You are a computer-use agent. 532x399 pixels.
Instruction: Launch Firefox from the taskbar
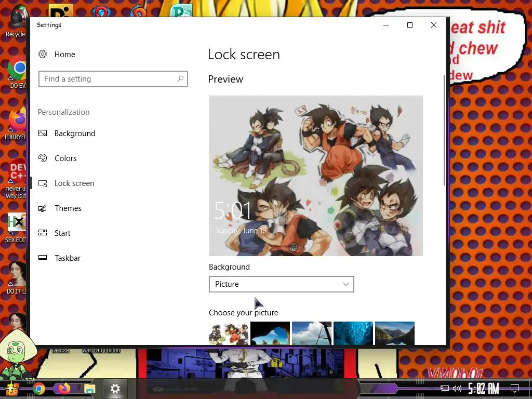pos(64,388)
